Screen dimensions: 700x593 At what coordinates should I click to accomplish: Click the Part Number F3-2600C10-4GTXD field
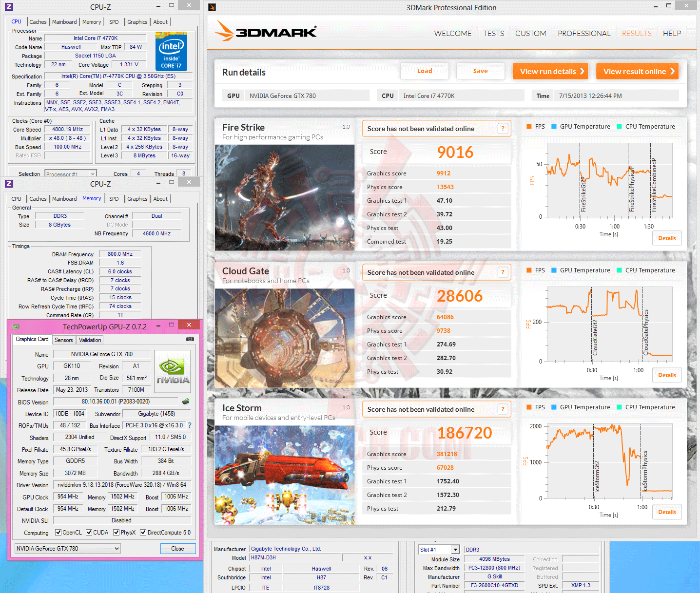point(494,585)
